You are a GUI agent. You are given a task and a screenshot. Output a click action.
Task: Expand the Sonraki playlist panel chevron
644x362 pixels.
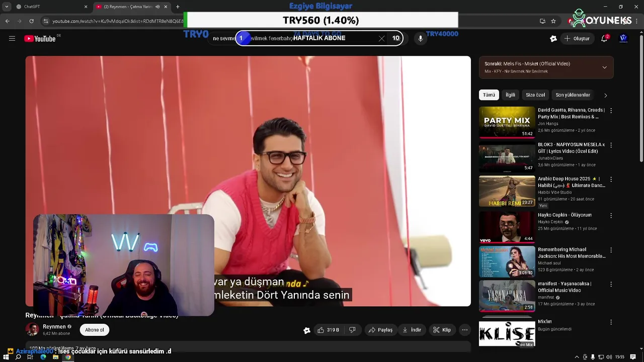(604, 67)
